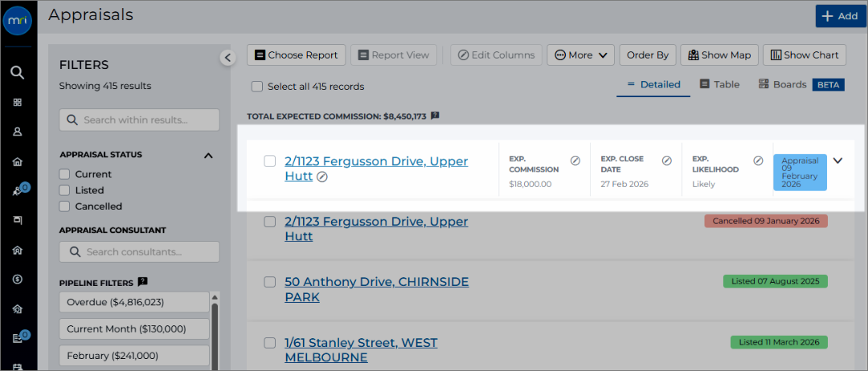868x371 pixels.
Task: Click the Search within results field
Action: [x=140, y=120]
